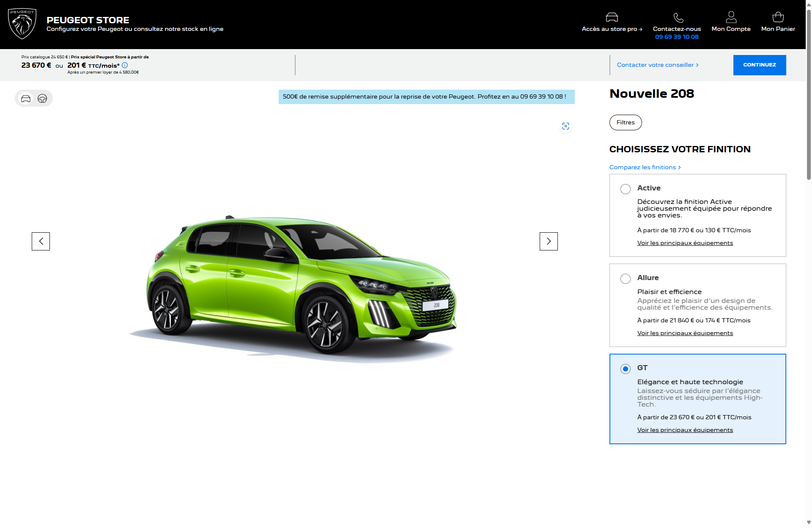Click the price info circle icon

125,65
